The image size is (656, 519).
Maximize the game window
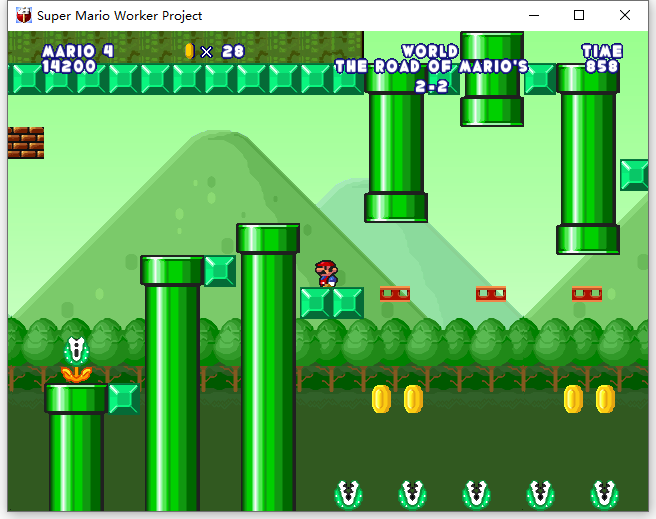pos(579,15)
